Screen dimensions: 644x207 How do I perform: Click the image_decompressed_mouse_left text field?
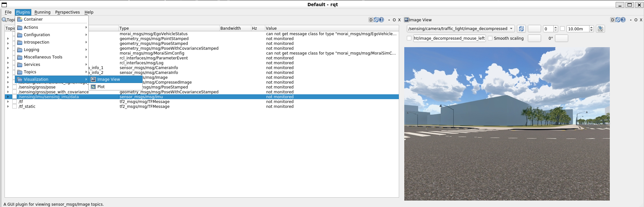point(449,38)
